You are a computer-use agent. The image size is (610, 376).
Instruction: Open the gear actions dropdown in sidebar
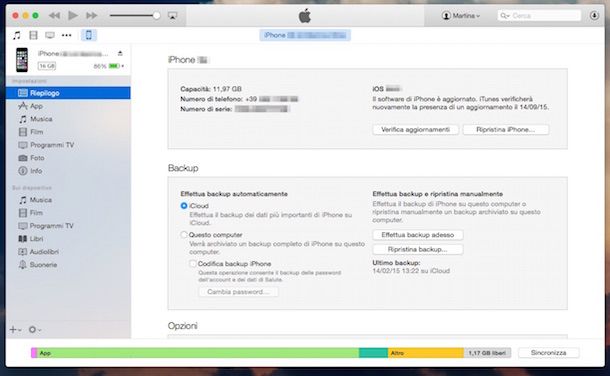(x=35, y=330)
